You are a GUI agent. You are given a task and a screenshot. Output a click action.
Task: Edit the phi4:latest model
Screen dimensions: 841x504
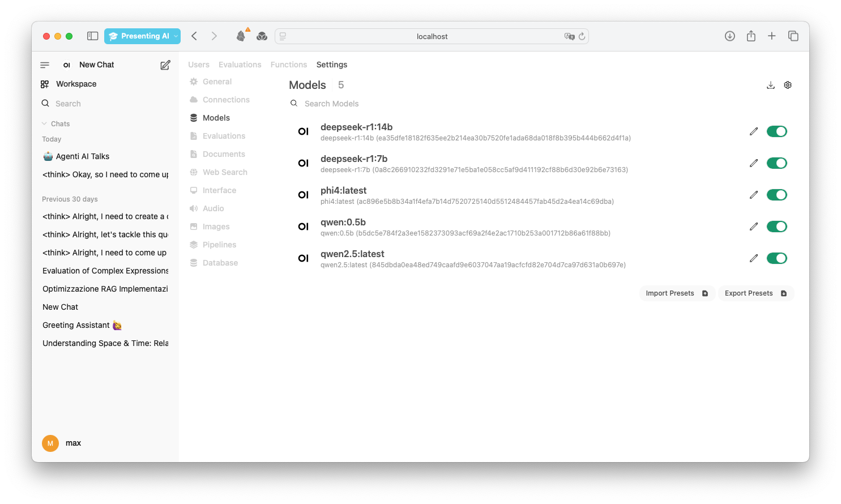754,195
